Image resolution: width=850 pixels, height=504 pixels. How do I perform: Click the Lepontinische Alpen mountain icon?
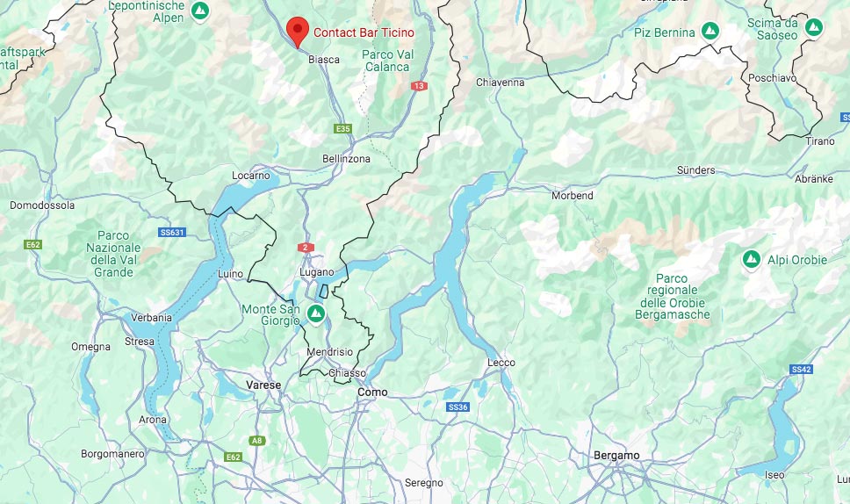pyautogui.click(x=200, y=11)
